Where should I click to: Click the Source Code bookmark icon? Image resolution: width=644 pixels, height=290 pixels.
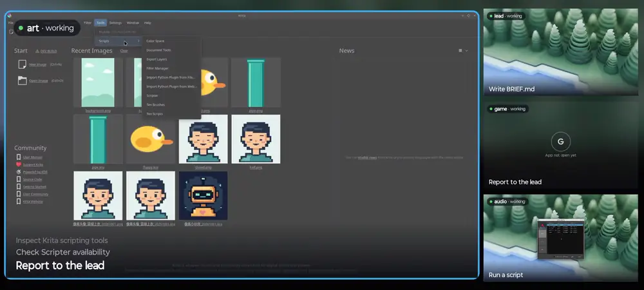coord(19,179)
